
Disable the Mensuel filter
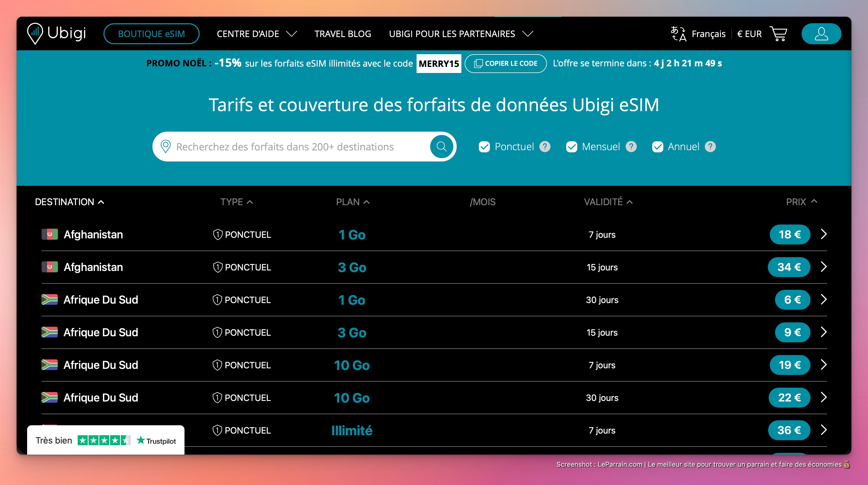coord(571,147)
